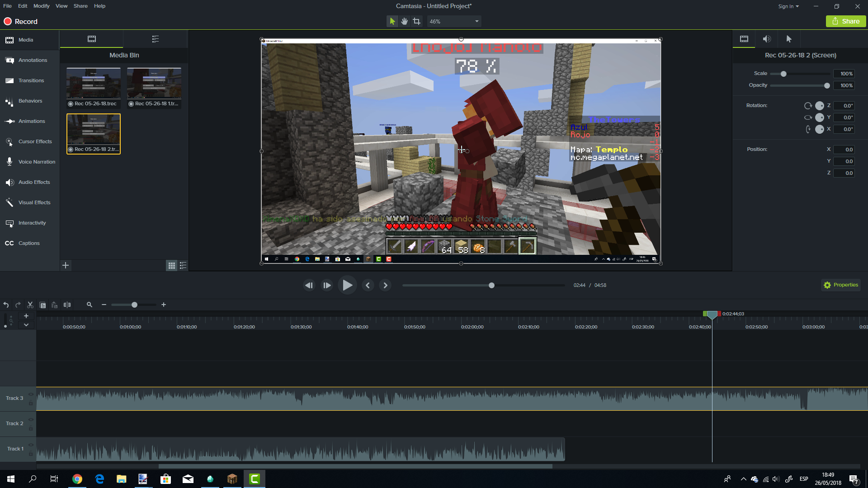Open the Sign In dropdown
Image resolution: width=868 pixels, height=488 pixels.
788,6
